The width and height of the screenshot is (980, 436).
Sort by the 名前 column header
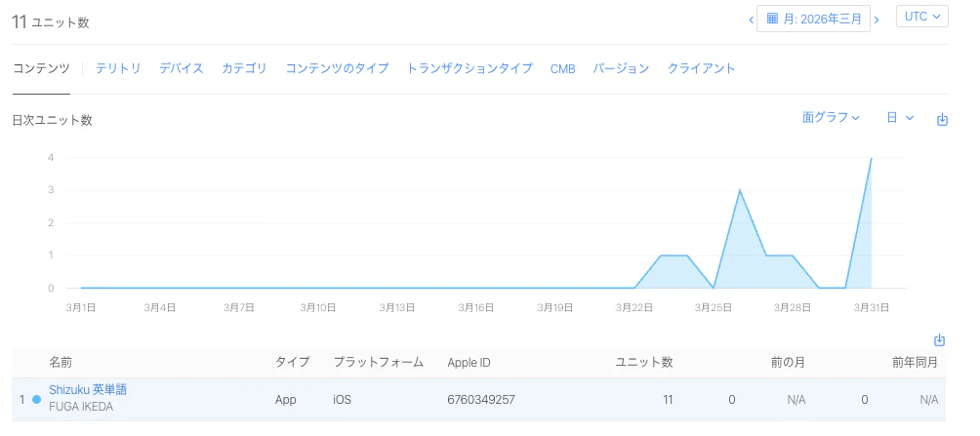coord(60,362)
